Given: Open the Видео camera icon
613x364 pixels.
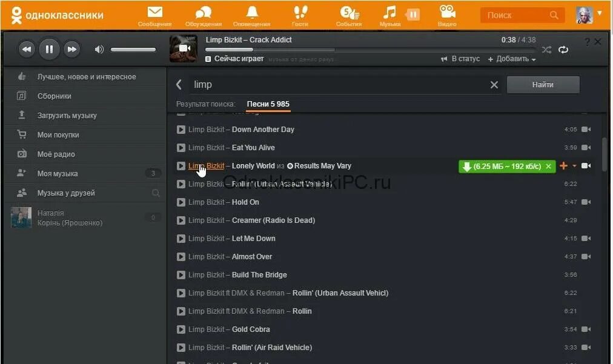Looking at the screenshot, I should (447, 13).
